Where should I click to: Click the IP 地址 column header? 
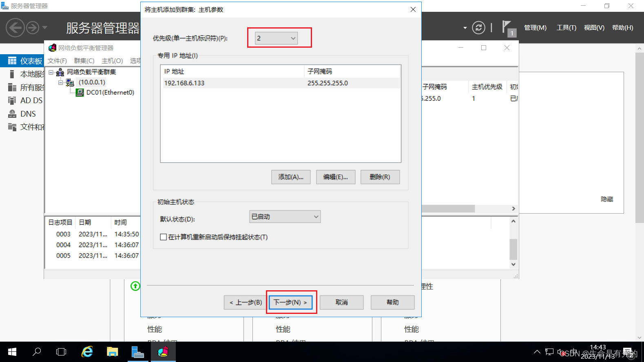pos(232,71)
